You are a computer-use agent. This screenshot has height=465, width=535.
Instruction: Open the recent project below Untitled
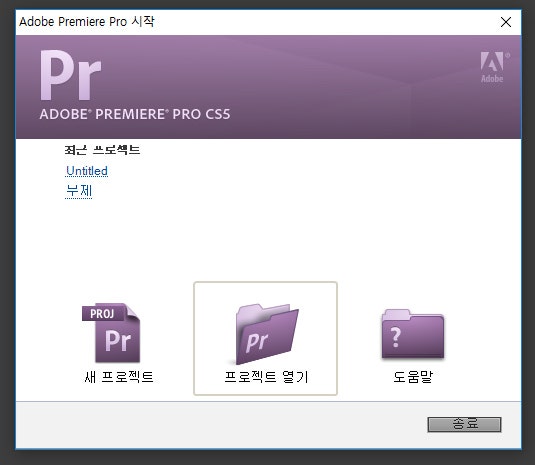tap(79, 191)
